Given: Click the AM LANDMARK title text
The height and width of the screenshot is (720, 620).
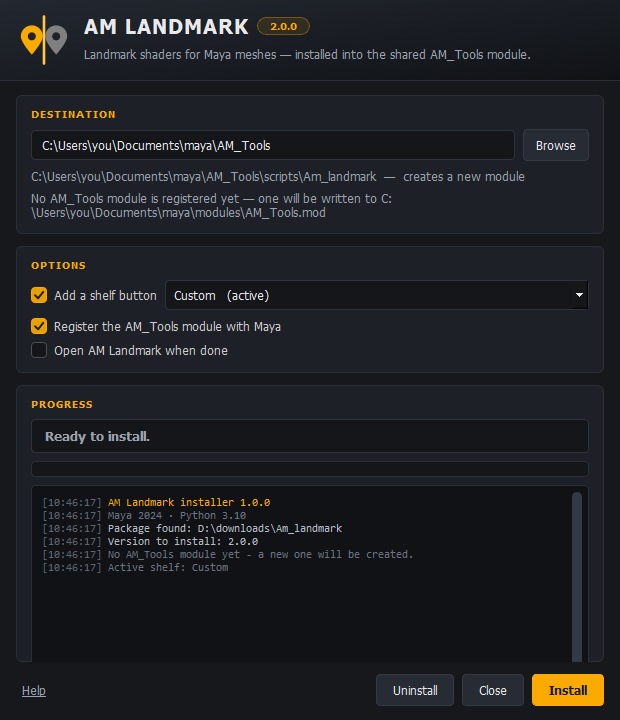Looking at the screenshot, I should pos(166,27).
